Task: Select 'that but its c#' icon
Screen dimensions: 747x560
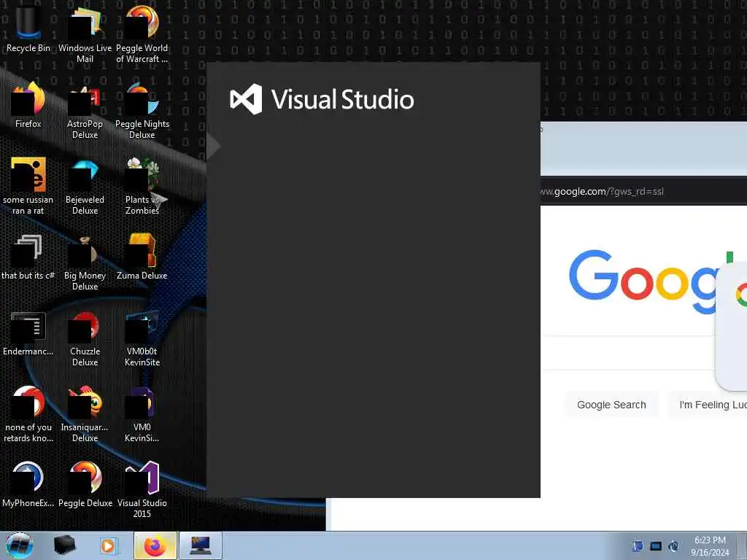Action: point(28,256)
